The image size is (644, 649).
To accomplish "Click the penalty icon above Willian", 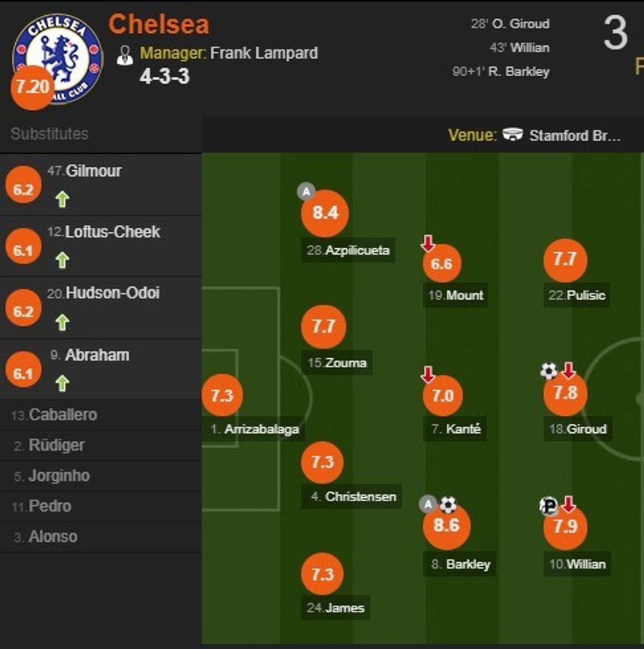I will (x=549, y=505).
